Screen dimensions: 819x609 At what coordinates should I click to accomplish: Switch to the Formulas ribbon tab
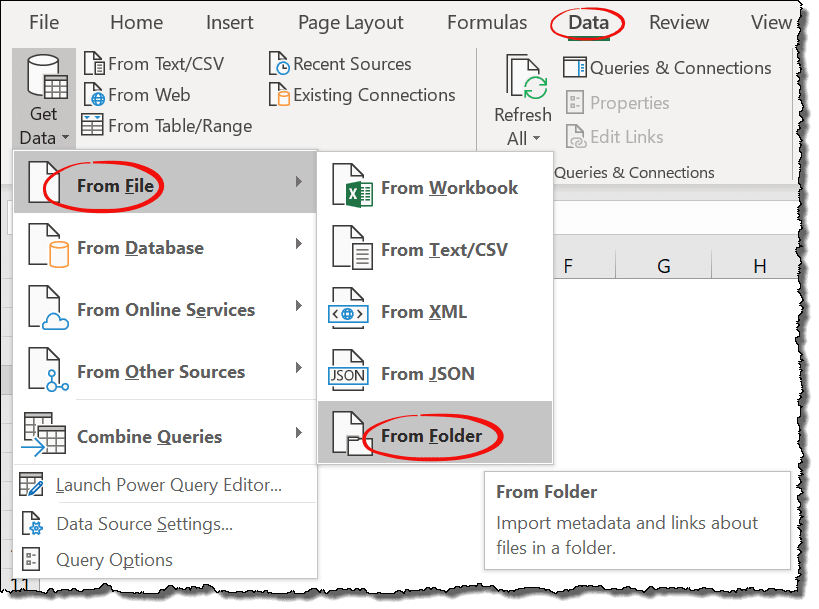click(486, 22)
